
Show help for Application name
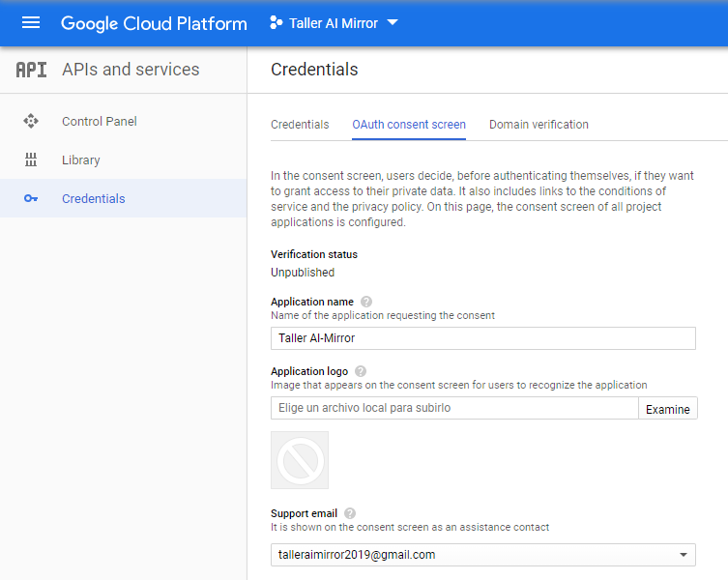point(366,302)
